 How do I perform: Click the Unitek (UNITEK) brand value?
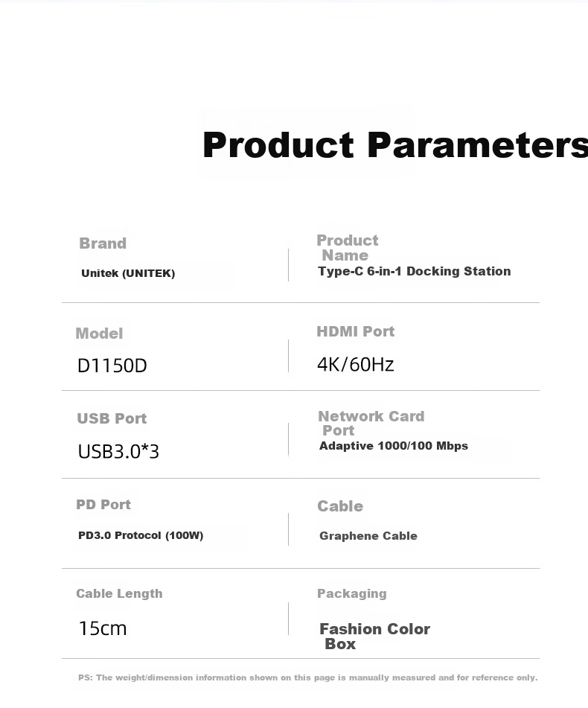pos(128,273)
